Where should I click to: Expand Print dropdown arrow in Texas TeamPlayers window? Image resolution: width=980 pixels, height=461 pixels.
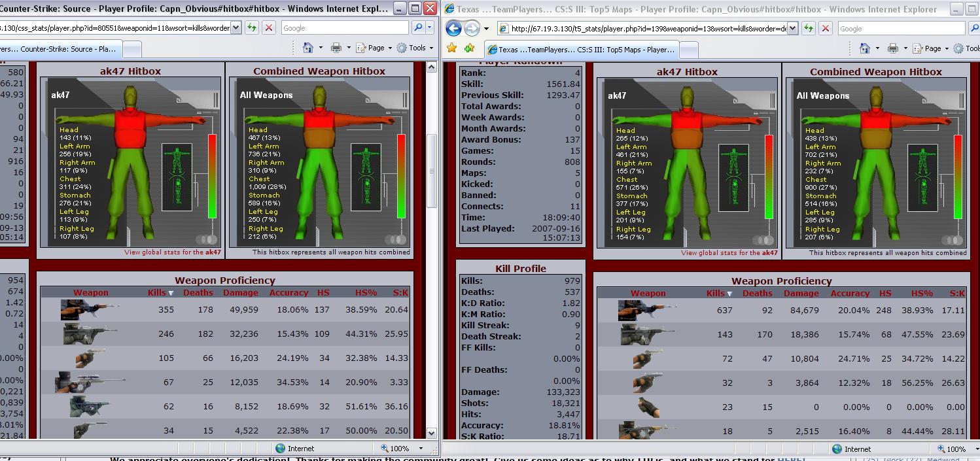click(905, 48)
